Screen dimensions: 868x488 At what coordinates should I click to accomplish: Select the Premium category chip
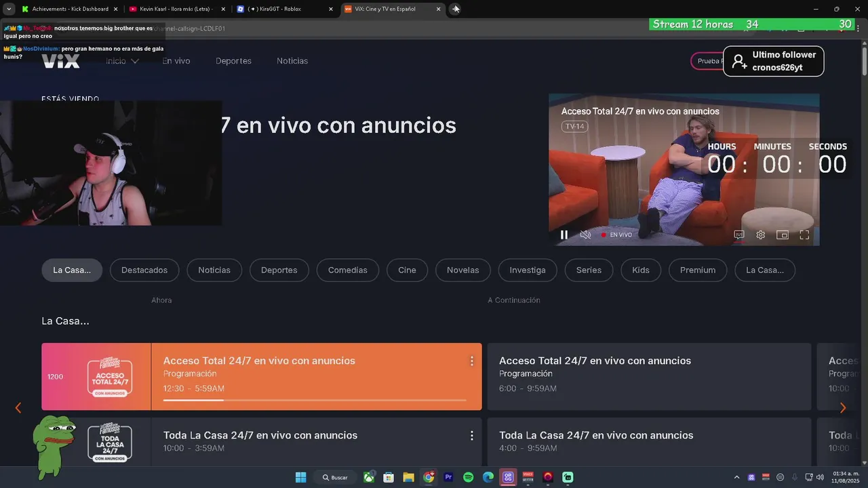(x=698, y=270)
